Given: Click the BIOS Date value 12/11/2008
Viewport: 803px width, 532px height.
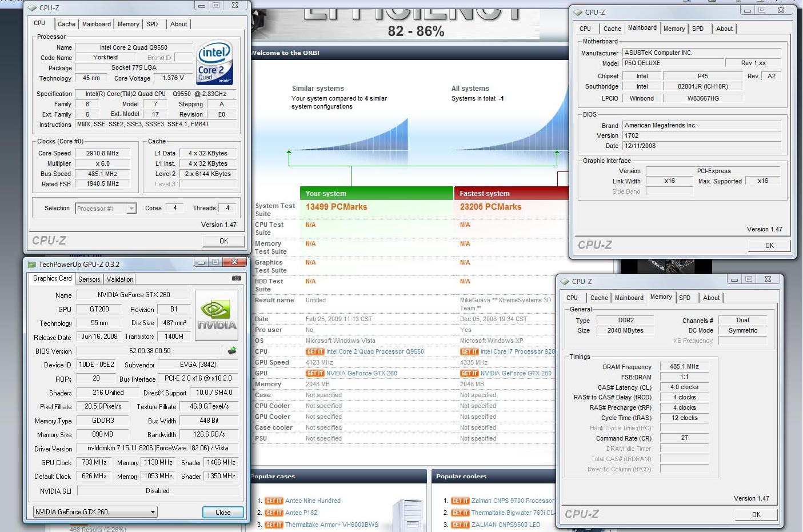Looking at the screenshot, I should 702,146.
